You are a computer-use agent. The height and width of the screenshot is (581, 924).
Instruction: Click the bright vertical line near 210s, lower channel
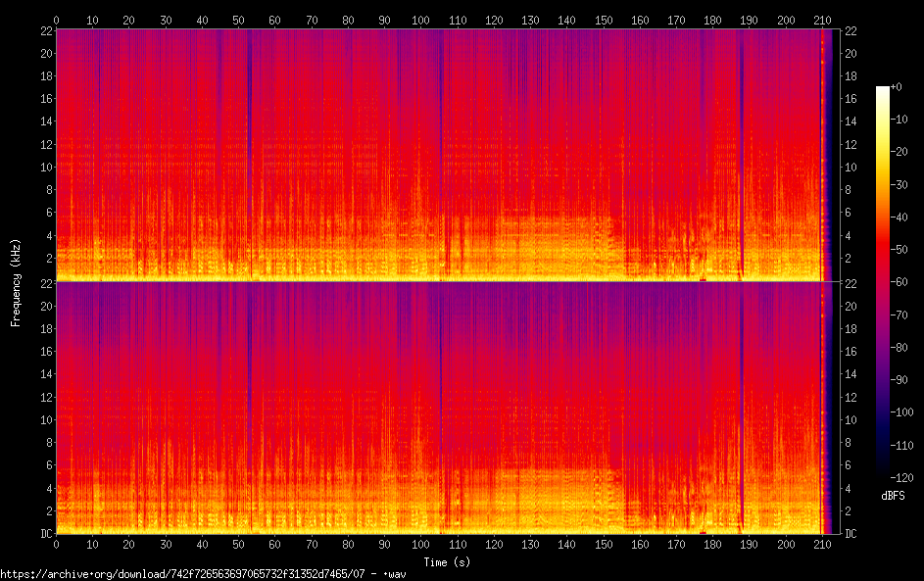point(822,412)
